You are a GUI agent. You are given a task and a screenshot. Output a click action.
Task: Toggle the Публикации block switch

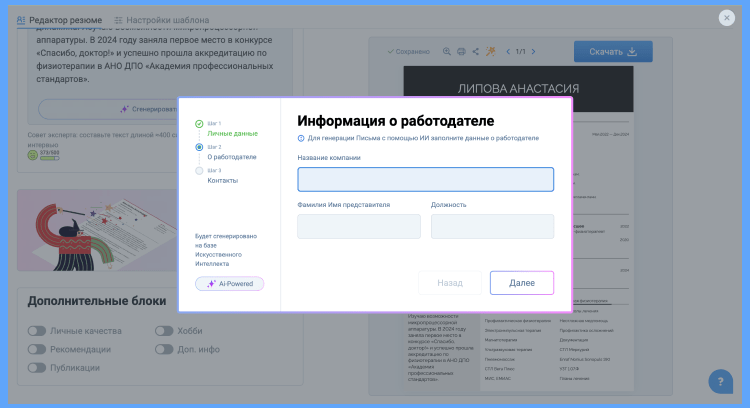tap(37, 368)
